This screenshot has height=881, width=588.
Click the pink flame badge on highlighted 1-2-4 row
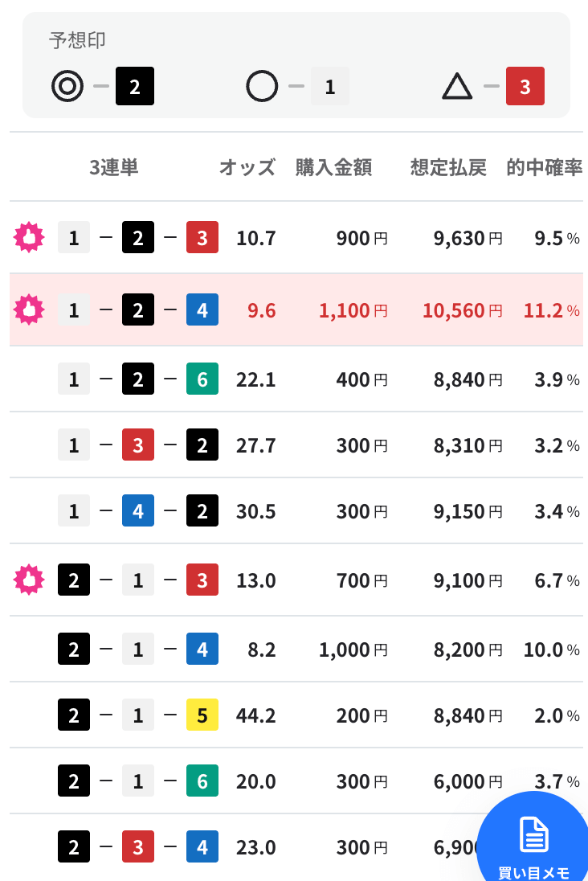29,309
